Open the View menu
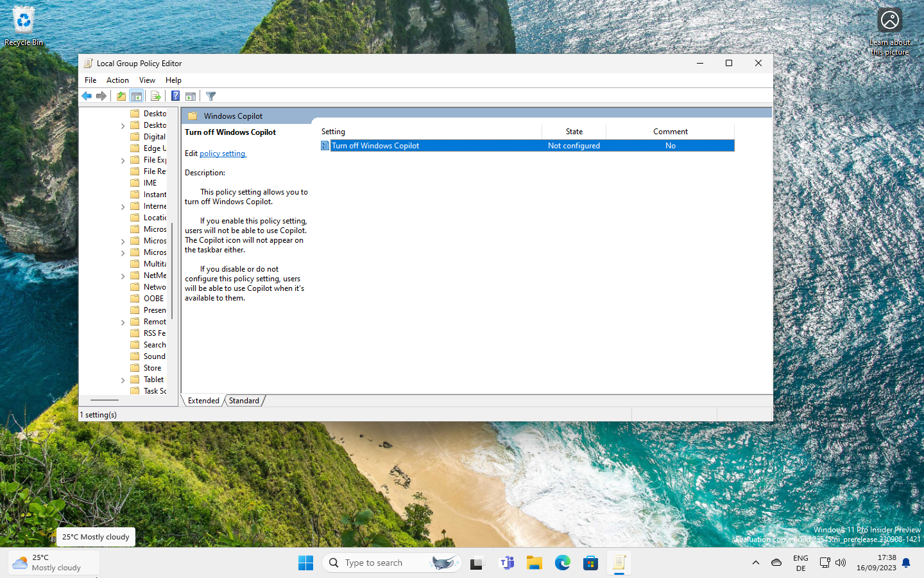This screenshot has width=924, height=578. (147, 80)
